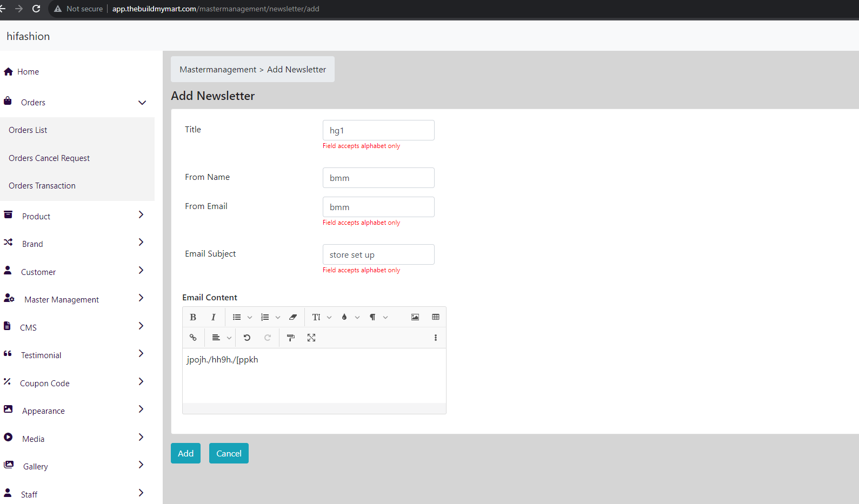Open the numbered list style dropdown arrow

click(278, 318)
